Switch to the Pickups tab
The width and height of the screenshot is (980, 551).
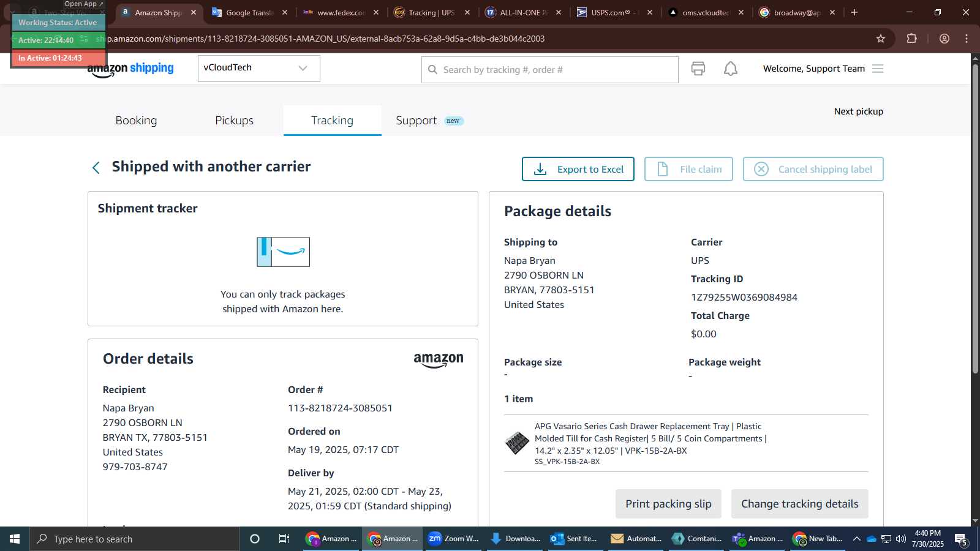tap(234, 121)
